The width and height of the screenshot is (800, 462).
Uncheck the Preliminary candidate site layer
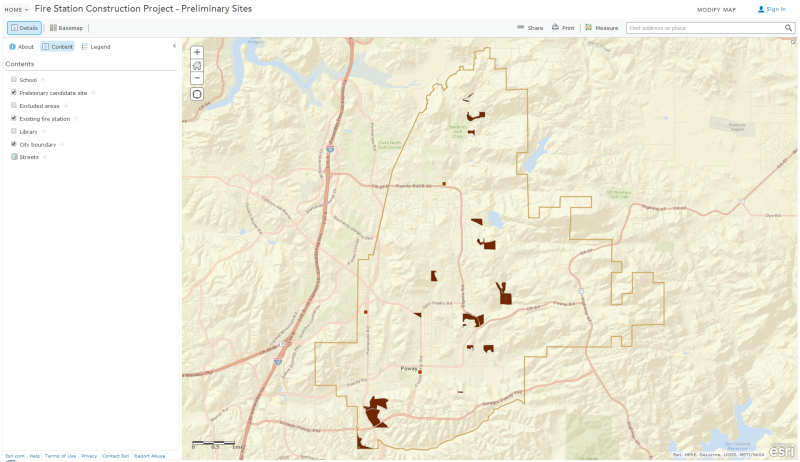coord(13,92)
